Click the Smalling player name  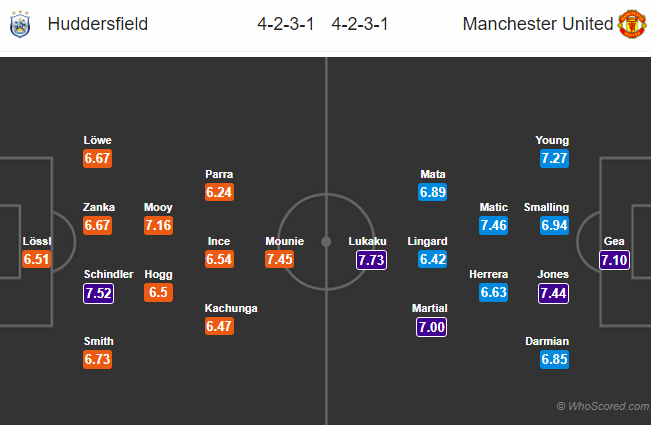click(x=546, y=207)
